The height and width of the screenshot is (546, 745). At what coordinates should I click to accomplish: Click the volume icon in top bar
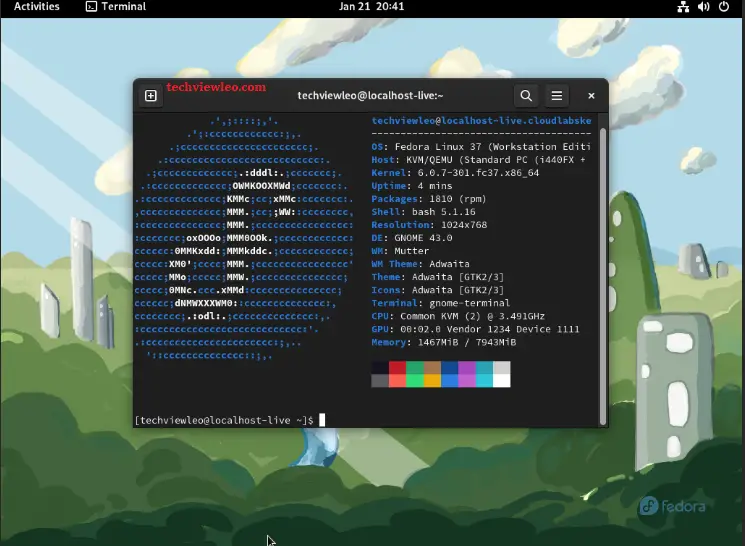point(704,7)
